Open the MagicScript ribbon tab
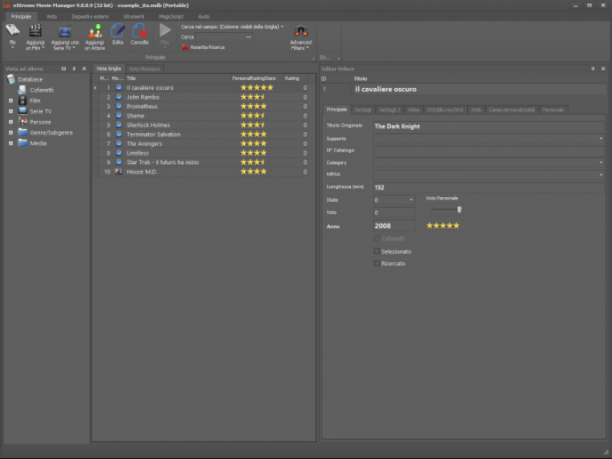The width and height of the screenshot is (612, 459). pyautogui.click(x=171, y=16)
